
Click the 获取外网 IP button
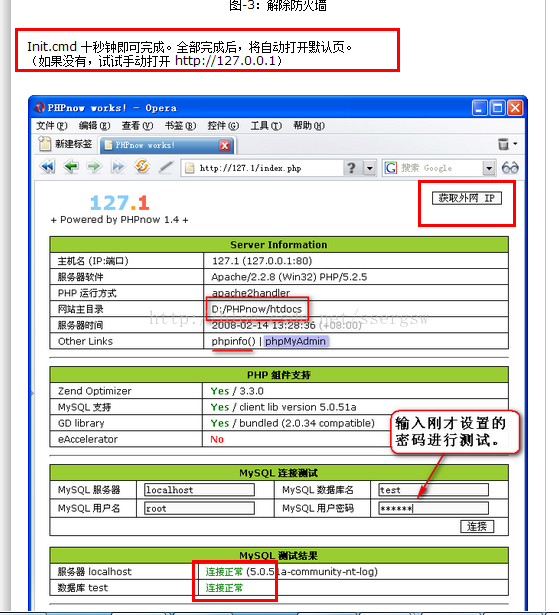(x=466, y=198)
